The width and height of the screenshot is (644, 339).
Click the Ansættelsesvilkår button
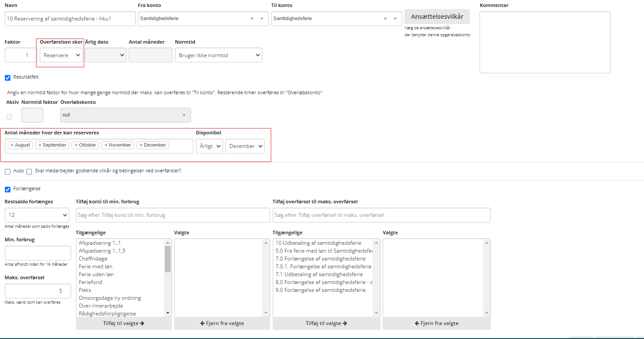pyautogui.click(x=437, y=17)
